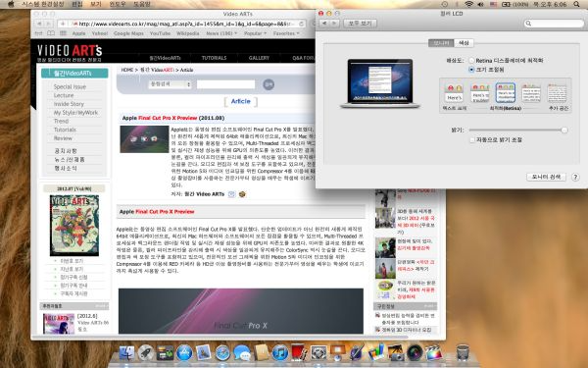Image resolution: width=588 pixels, height=368 pixels.
Task: Click Safari add bookmark plus button
Action: [63, 24]
